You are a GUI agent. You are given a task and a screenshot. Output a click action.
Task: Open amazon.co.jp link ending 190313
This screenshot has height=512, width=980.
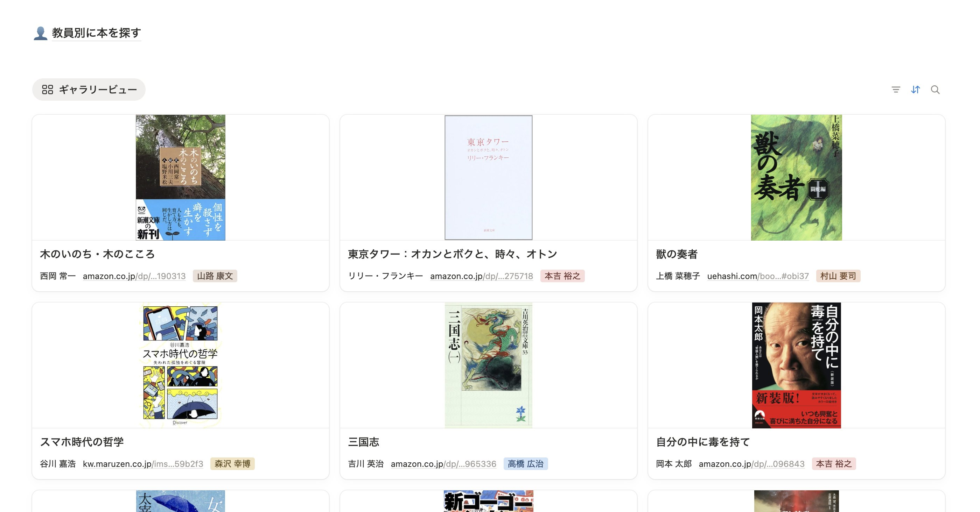point(134,276)
